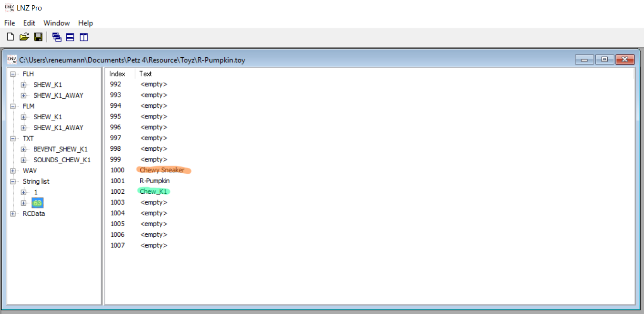Expand the WAV tree node

[x=13, y=170]
